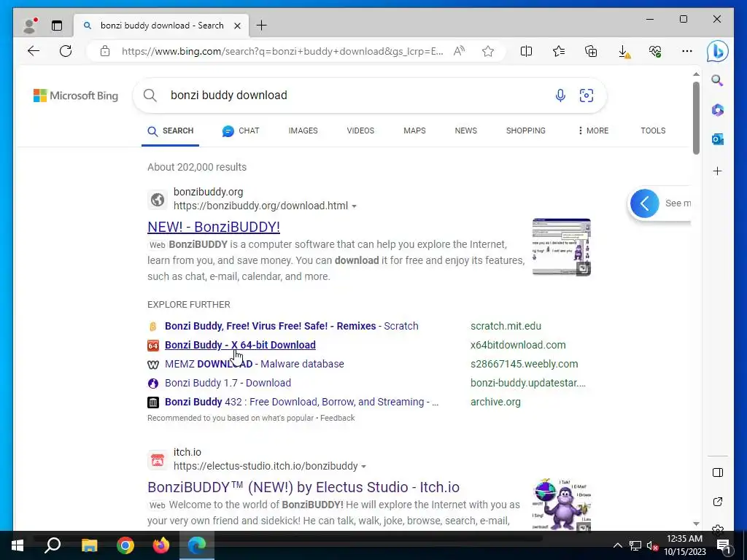This screenshot has height=560, width=747.
Task: Switch to the CHAT tab
Action: (241, 131)
